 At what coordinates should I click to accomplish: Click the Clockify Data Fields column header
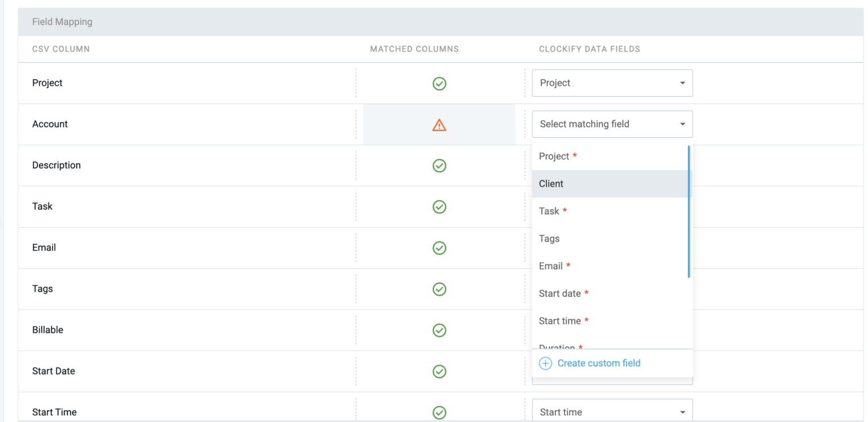click(589, 49)
